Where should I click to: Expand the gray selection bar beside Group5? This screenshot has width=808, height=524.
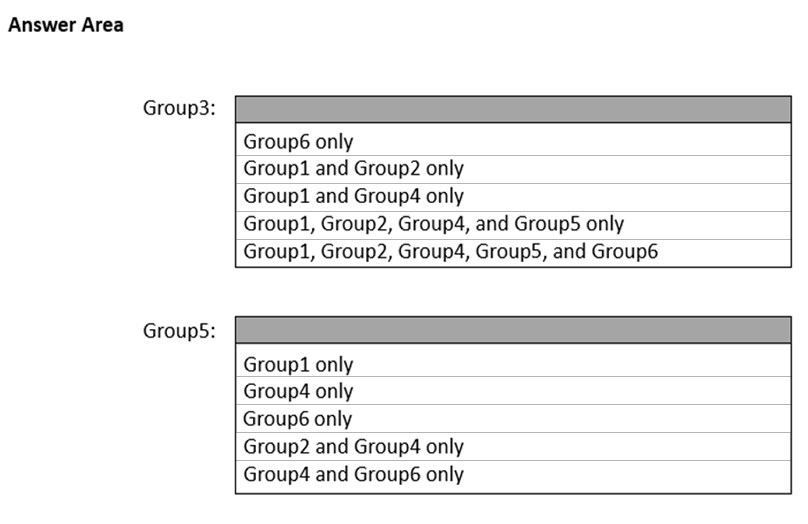tap(513, 330)
